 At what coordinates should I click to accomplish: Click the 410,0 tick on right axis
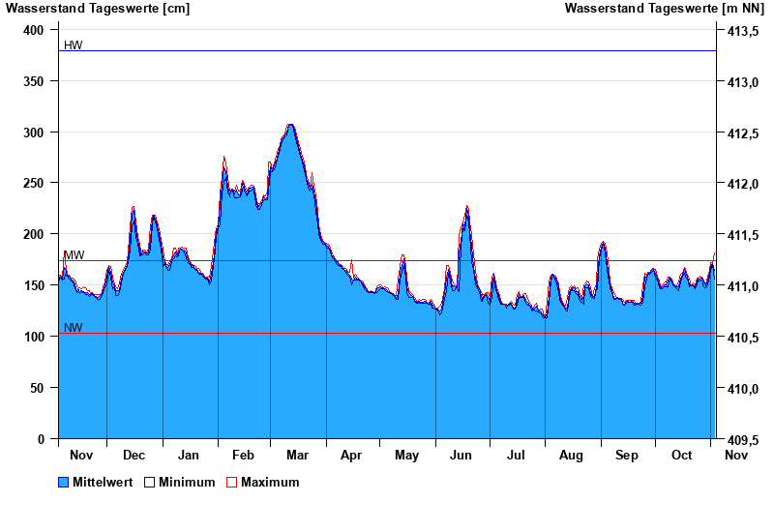(742, 388)
